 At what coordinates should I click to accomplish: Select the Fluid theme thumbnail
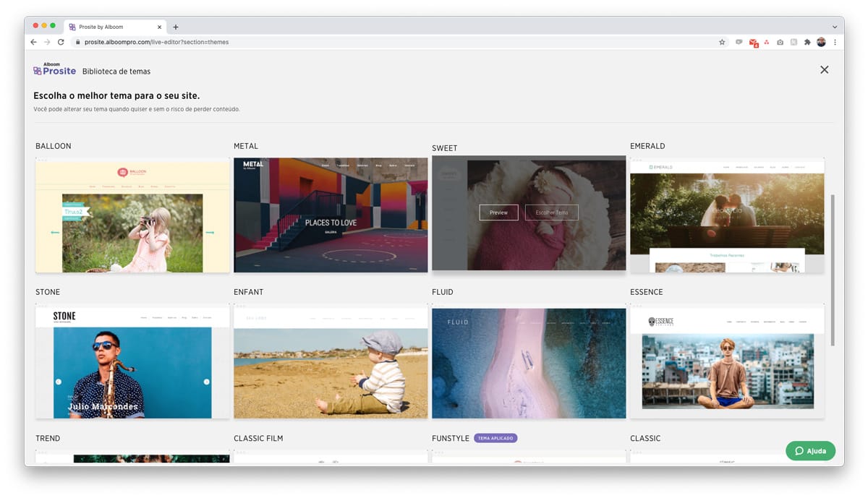pos(529,361)
